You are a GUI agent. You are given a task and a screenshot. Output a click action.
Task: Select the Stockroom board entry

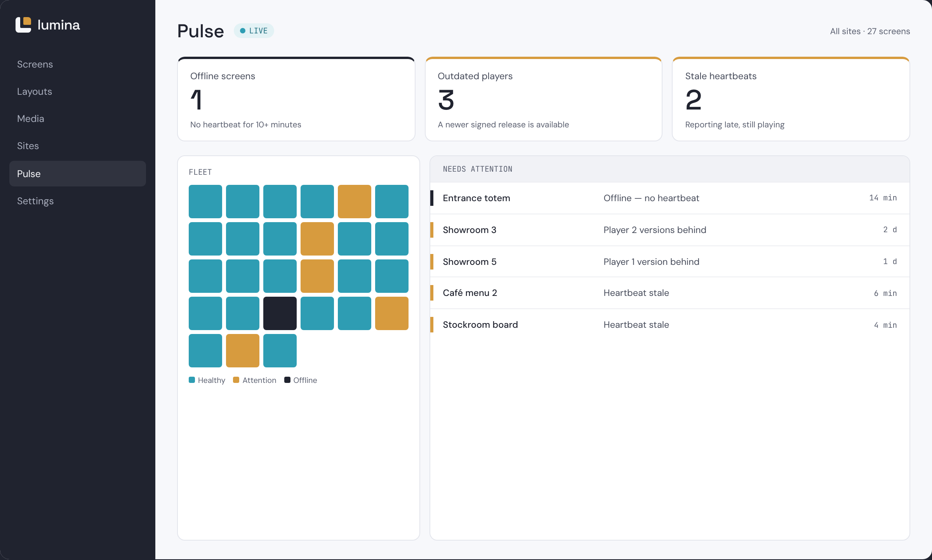[670, 325]
